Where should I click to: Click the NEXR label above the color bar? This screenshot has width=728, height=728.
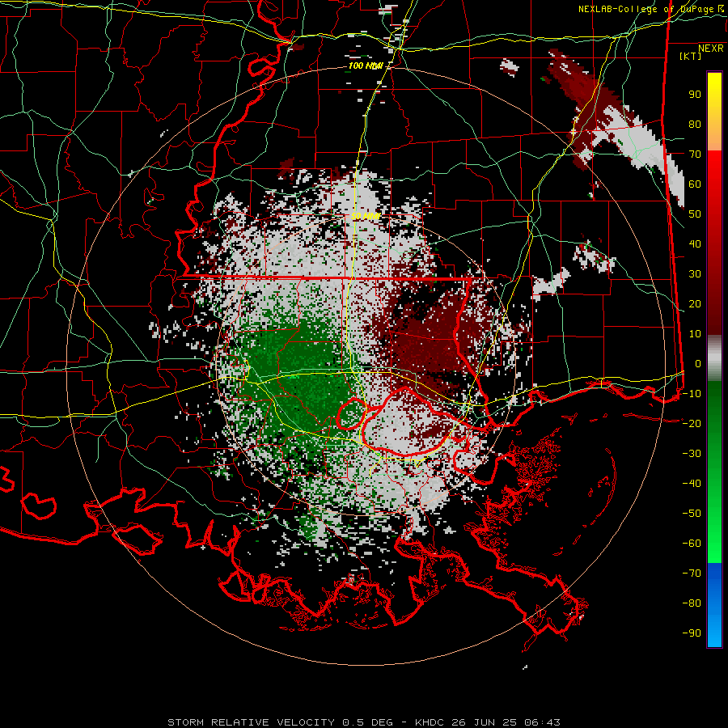[x=711, y=49]
